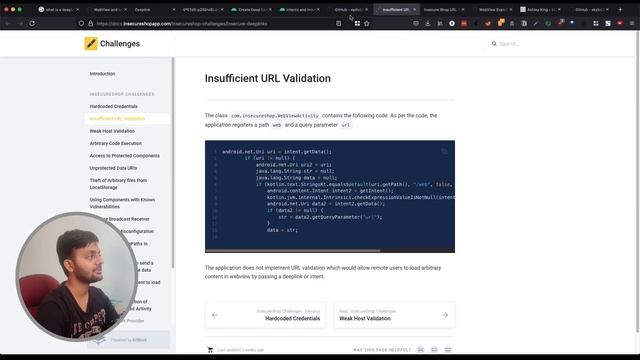Select Insufficient URL Validation sidebar item

[128, 119]
